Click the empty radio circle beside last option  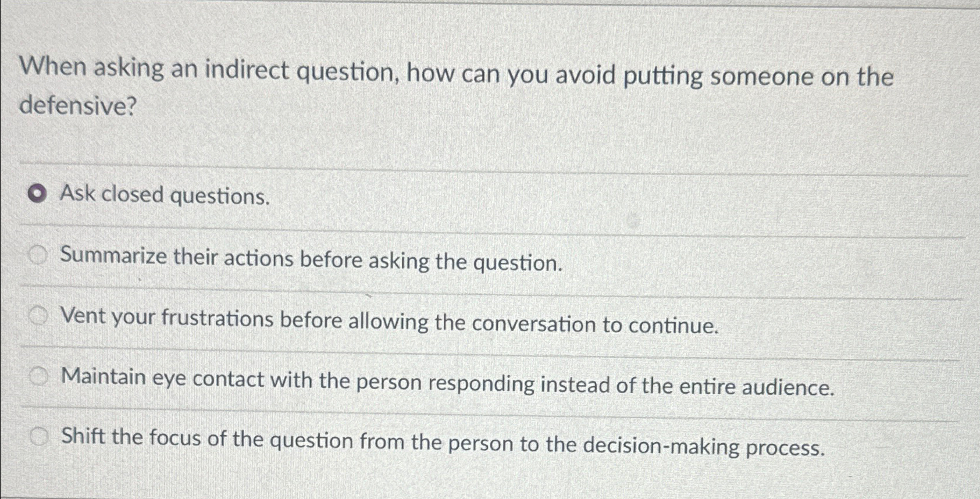click(38, 438)
